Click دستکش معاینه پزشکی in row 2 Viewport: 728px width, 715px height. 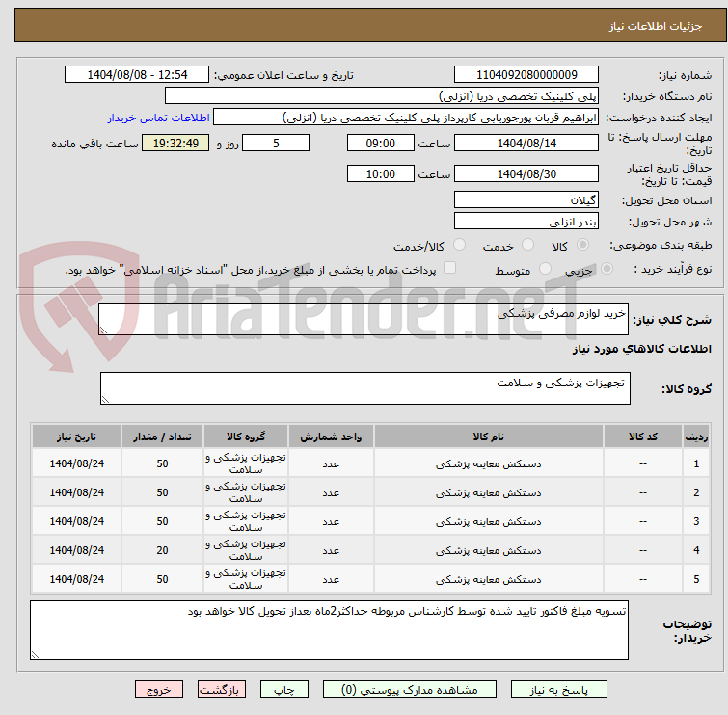click(489, 492)
